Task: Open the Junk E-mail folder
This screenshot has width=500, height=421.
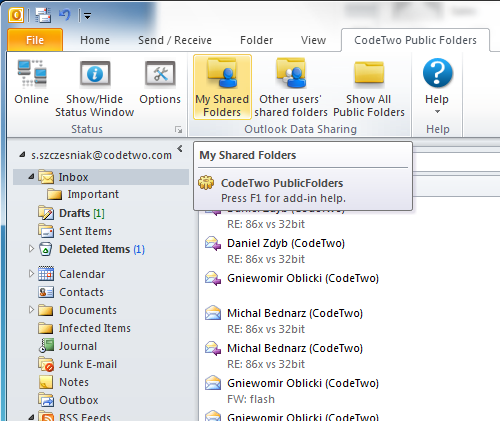Action: [x=88, y=364]
